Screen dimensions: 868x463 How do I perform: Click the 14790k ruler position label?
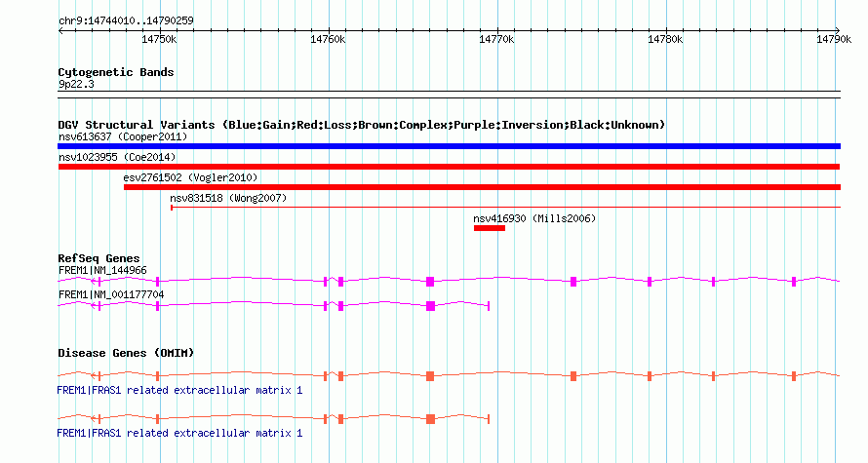tap(834, 40)
